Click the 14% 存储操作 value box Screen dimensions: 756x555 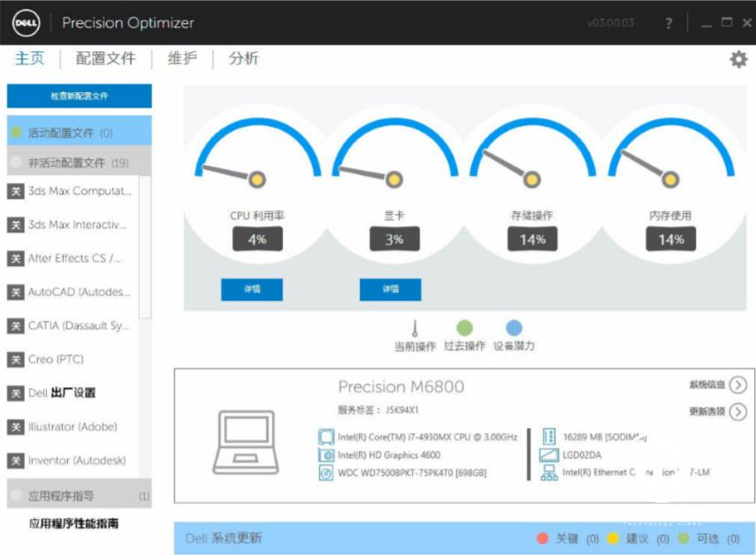[x=532, y=239]
